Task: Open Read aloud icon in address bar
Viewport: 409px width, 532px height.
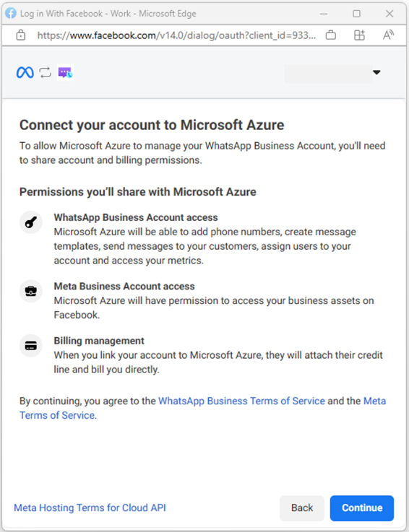Action: (x=388, y=35)
